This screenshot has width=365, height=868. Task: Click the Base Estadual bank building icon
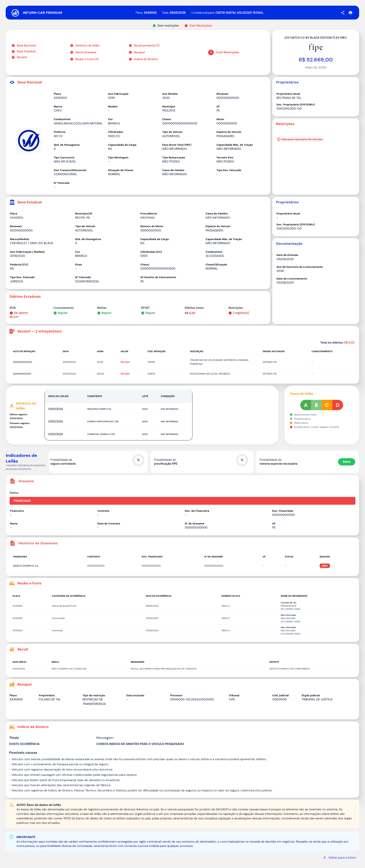12,202
